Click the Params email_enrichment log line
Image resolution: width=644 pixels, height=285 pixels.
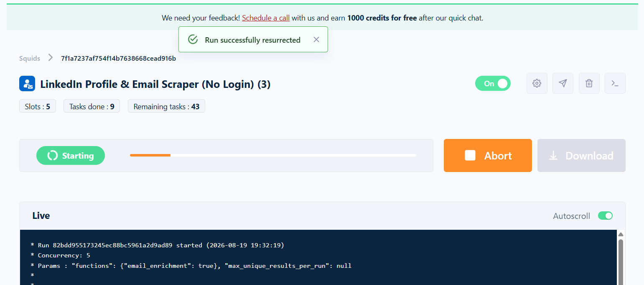(191, 266)
